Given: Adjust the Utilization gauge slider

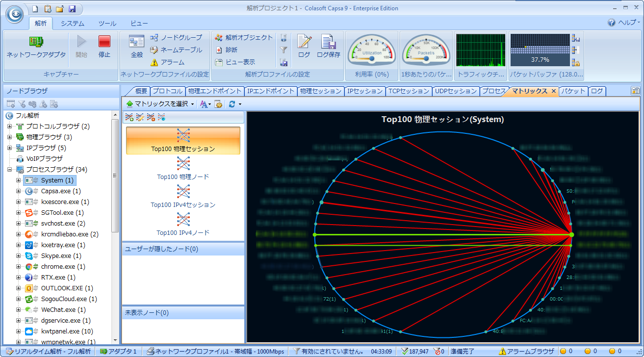Looking at the screenshot, I should (x=372, y=58).
